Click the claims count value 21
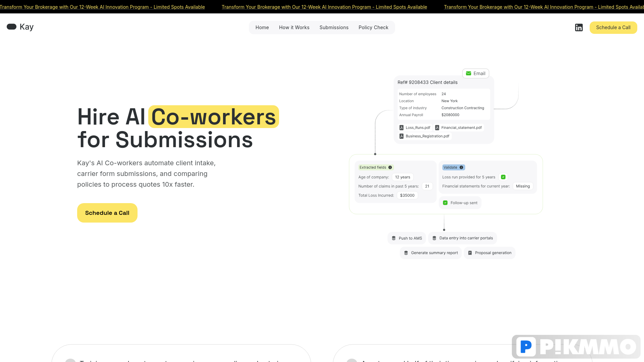The height and width of the screenshot is (362, 644). click(x=427, y=186)
